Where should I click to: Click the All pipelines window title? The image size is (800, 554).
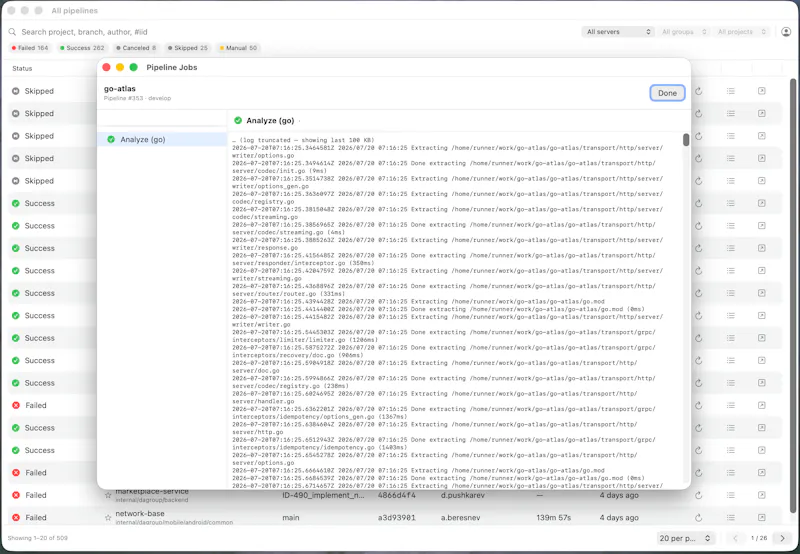point(74,11)
